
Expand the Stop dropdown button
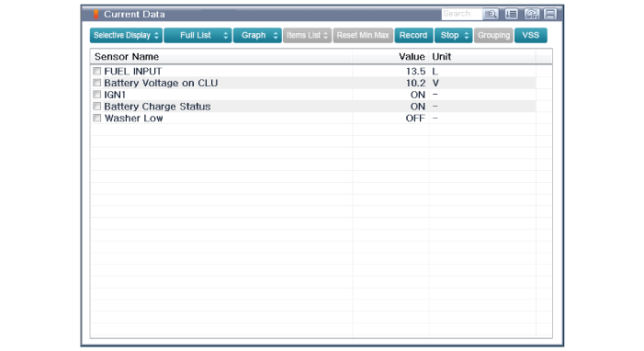coord(454,35)
